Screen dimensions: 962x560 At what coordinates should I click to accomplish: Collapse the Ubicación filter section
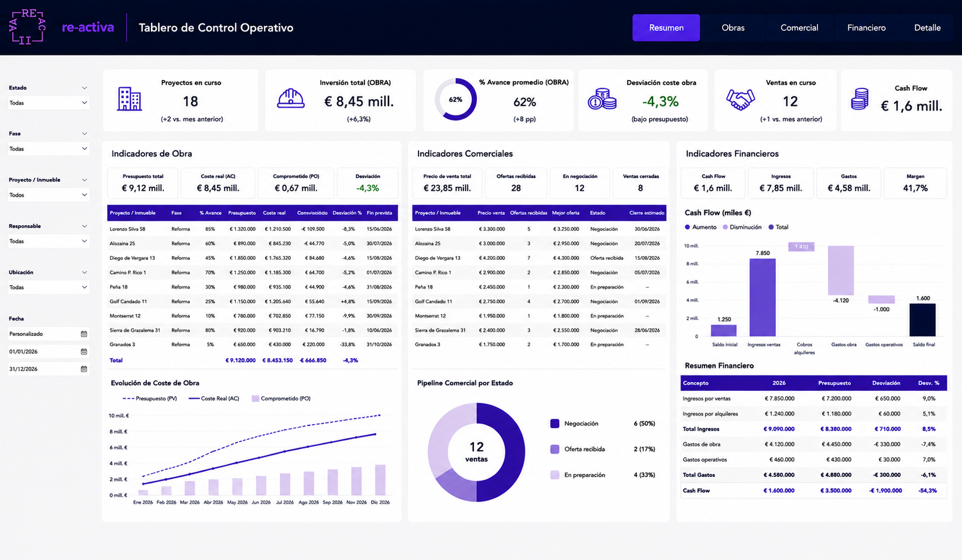click(x=84, y=273)
